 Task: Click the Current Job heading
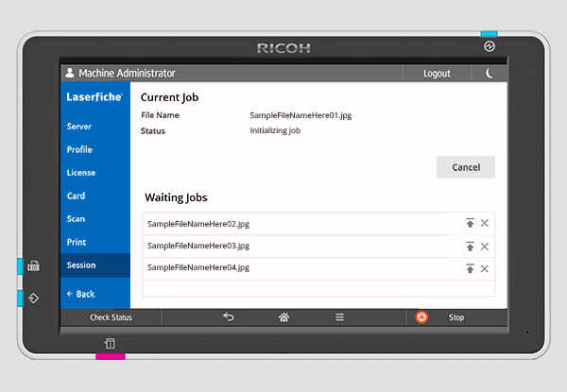click(169, 97)
